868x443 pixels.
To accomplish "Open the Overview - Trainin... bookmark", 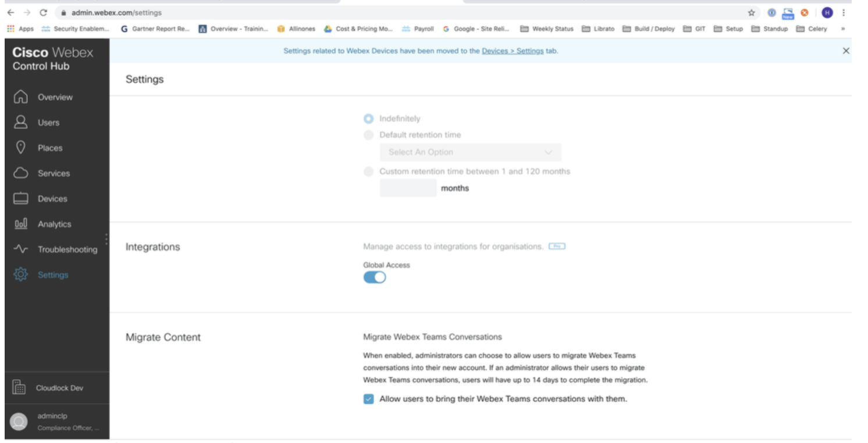I will (x=233, y=28).
